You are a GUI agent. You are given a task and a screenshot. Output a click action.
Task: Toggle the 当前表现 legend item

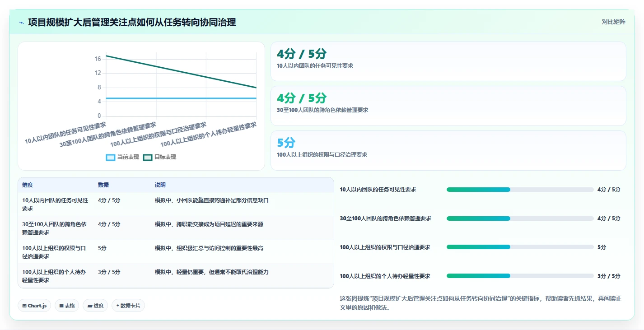123,157
